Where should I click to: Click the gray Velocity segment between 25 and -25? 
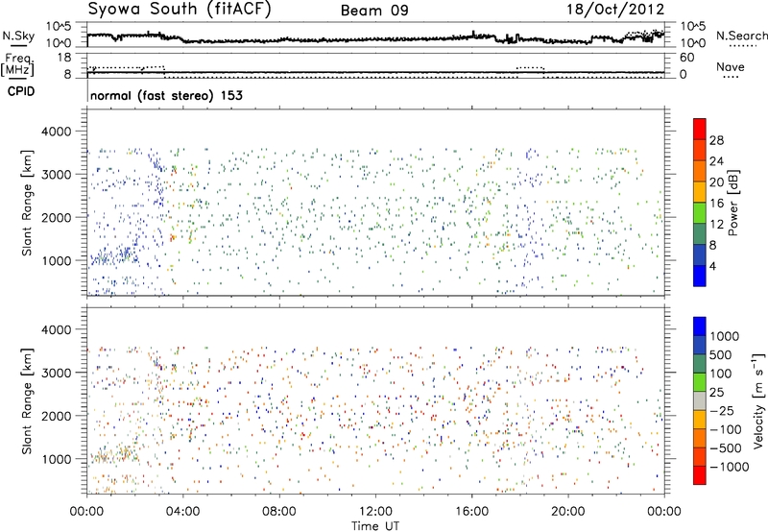(700, 400)
